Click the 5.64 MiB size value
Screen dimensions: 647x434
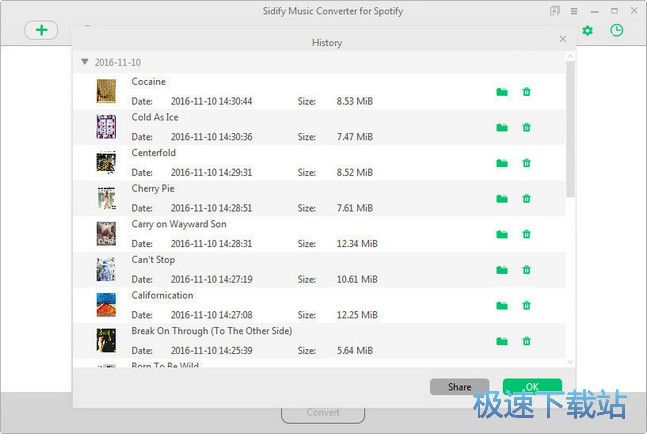coord(355,351)
